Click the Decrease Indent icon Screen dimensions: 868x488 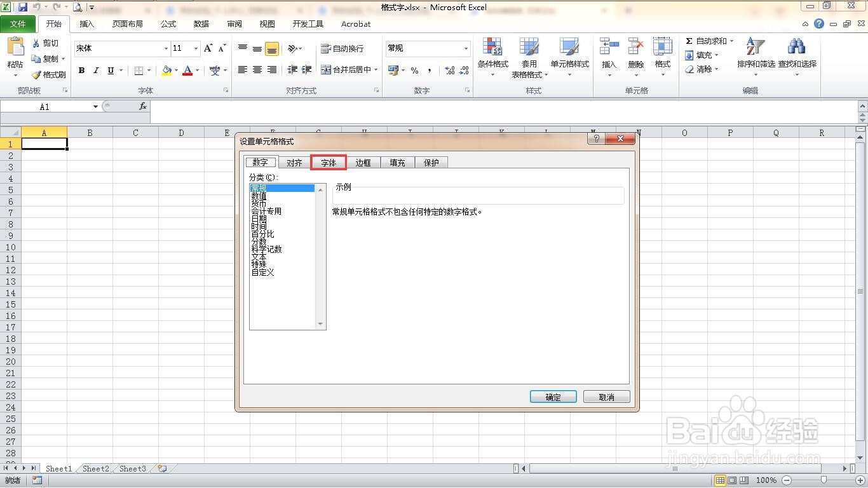(292, 70)
